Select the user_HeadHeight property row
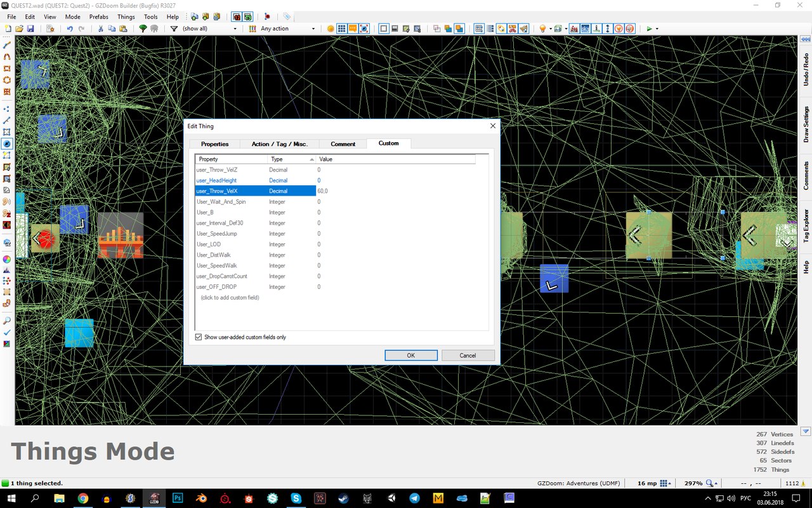 [335, 180]
